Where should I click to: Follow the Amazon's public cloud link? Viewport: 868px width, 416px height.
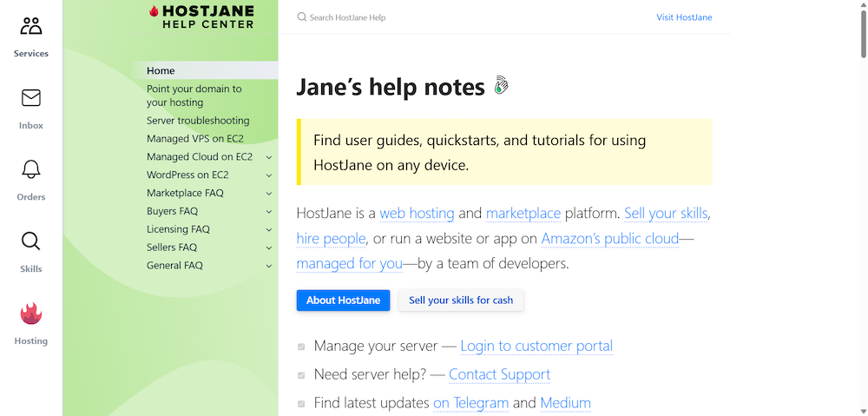tap(610, 239)
